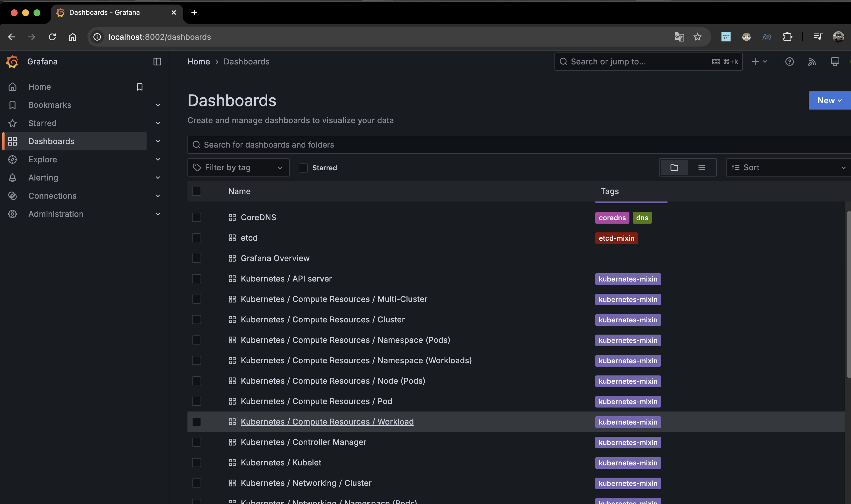851x504 pixels.
Task: Switch to folder view icon
Action: [x=674, y=167]
